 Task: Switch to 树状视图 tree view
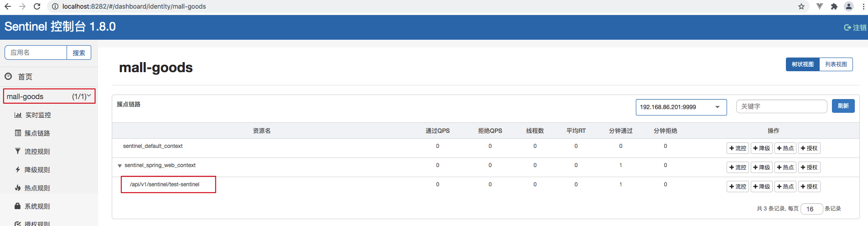802,64
